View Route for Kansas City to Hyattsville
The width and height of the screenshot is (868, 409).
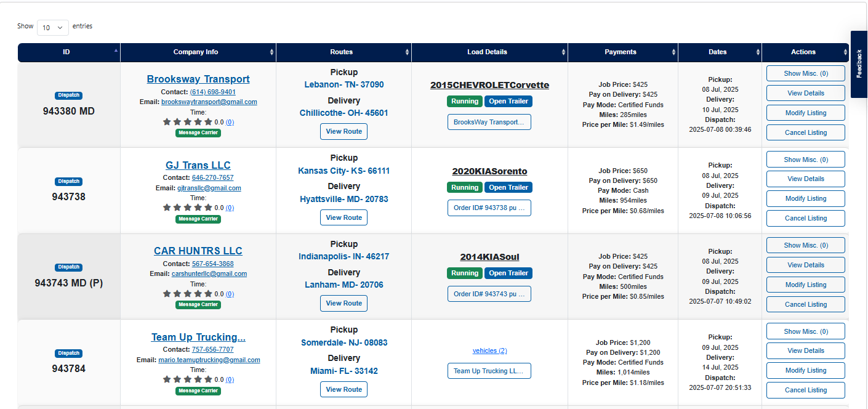tap(344, 217)
